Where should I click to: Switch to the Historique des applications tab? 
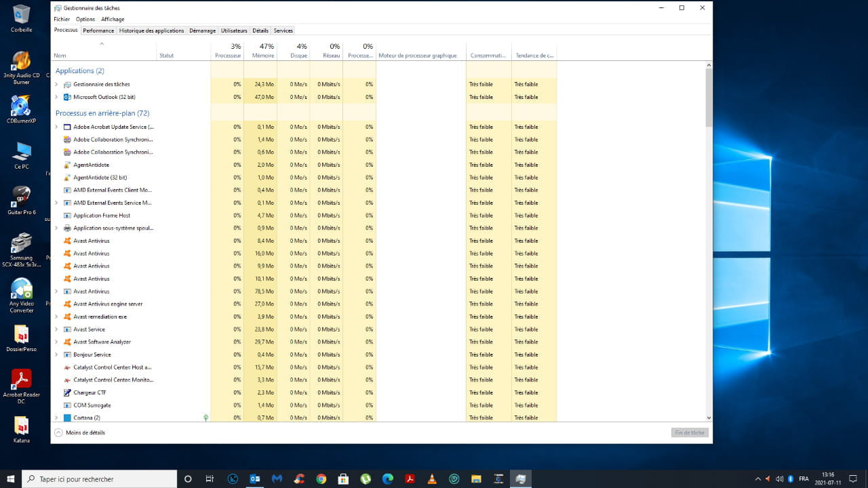click(151, 30)
